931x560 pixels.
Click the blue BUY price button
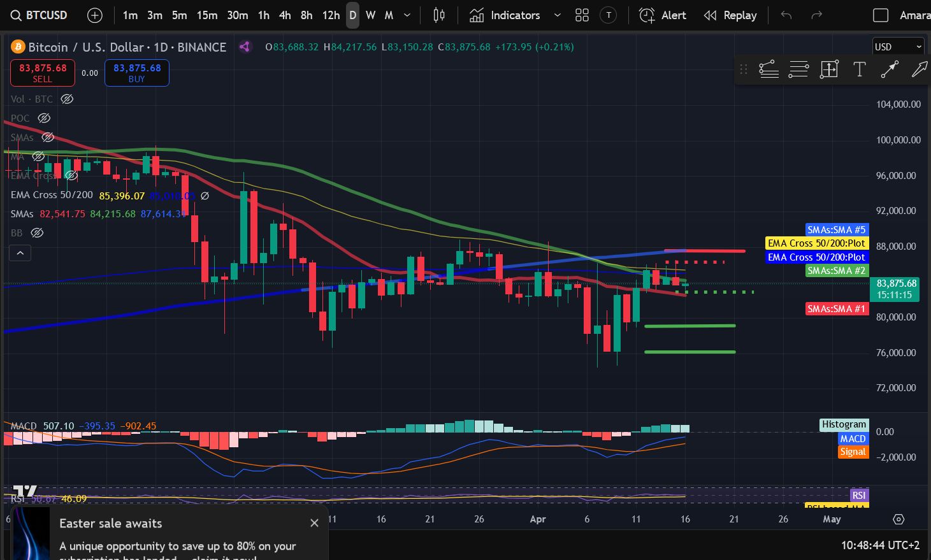click(x=137, y=73)
